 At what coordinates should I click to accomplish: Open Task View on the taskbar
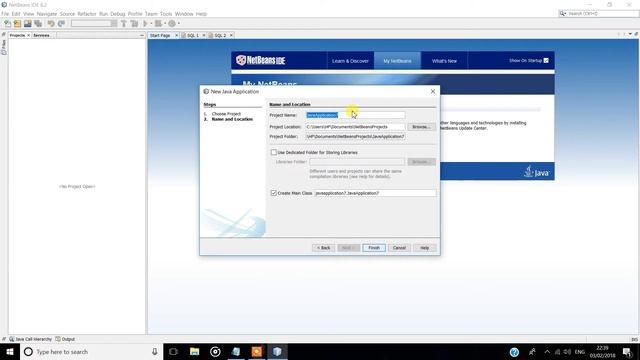(x=173, y=351)
